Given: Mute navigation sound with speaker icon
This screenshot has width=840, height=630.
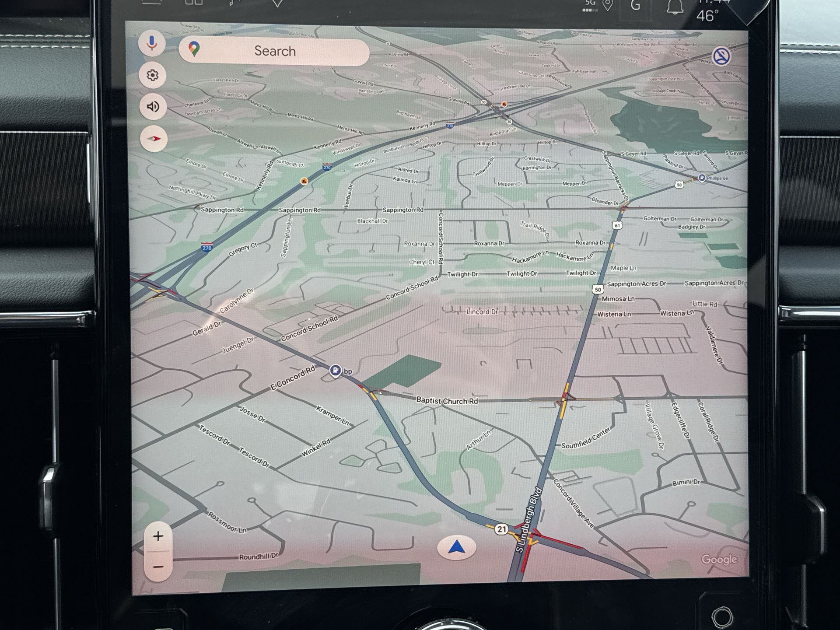Looking at the screenshot, I should [x=153, y=107].
